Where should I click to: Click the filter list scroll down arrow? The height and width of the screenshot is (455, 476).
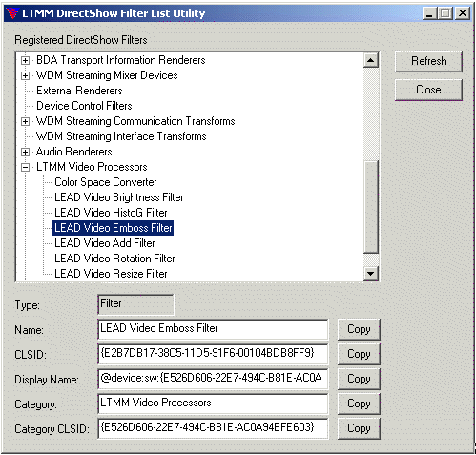[x=371, y=274]
